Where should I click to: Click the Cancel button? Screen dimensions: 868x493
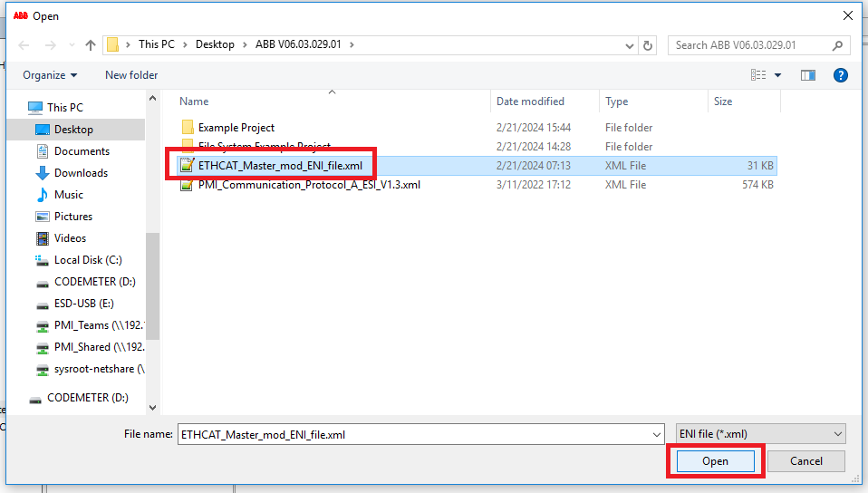coord(805,461)
